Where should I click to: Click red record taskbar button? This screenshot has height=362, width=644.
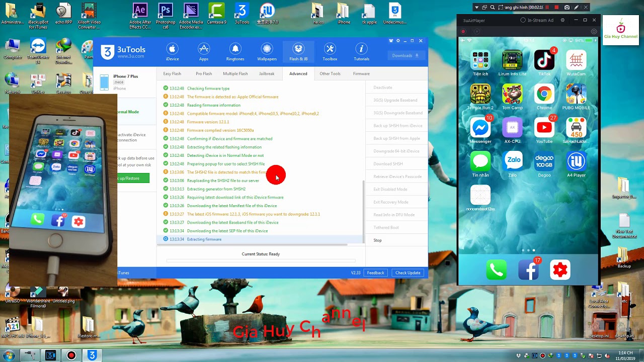coord(71,355)
